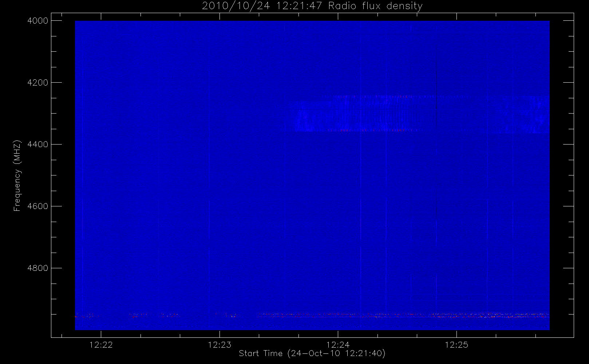Click the 12:25 time axis label
The height and width of the screenshot is (364, 589).
(456, 345)
